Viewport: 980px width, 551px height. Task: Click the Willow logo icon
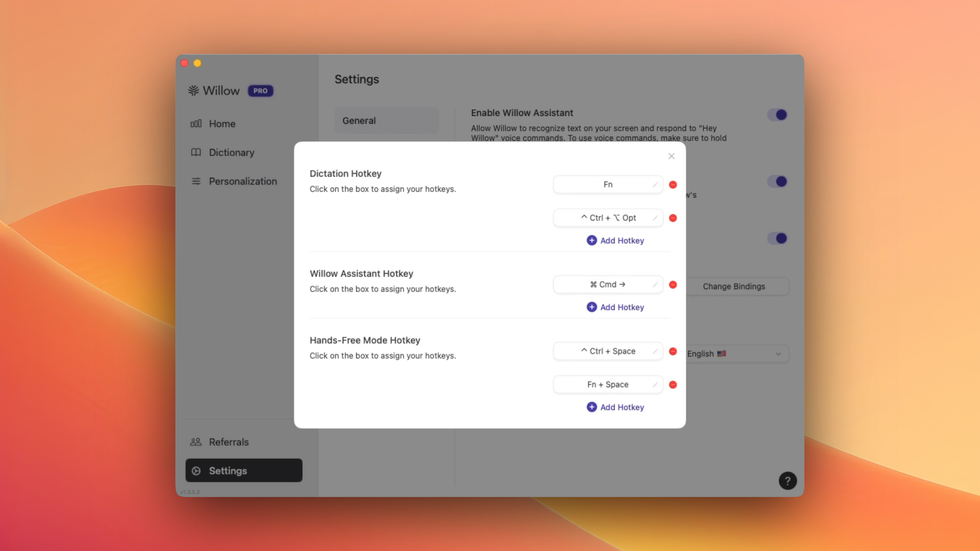coord(193,91)
